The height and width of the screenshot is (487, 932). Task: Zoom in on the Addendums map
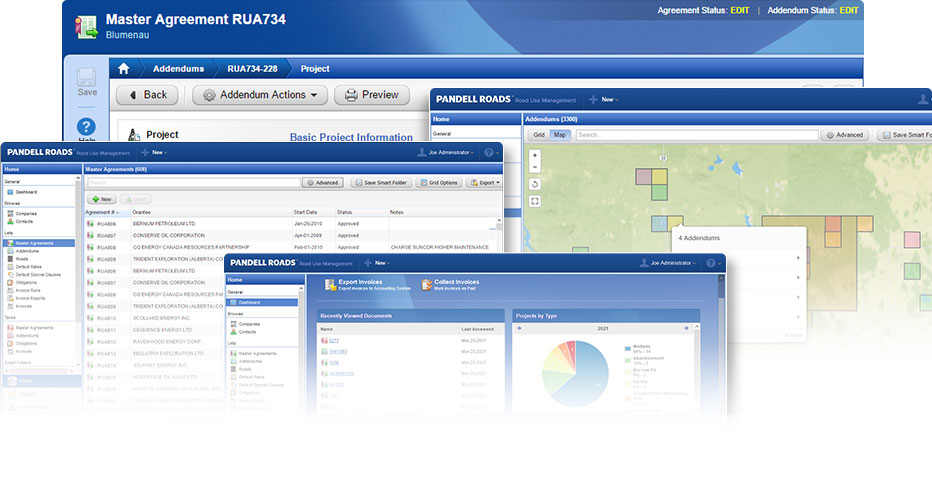pos(535,155)
